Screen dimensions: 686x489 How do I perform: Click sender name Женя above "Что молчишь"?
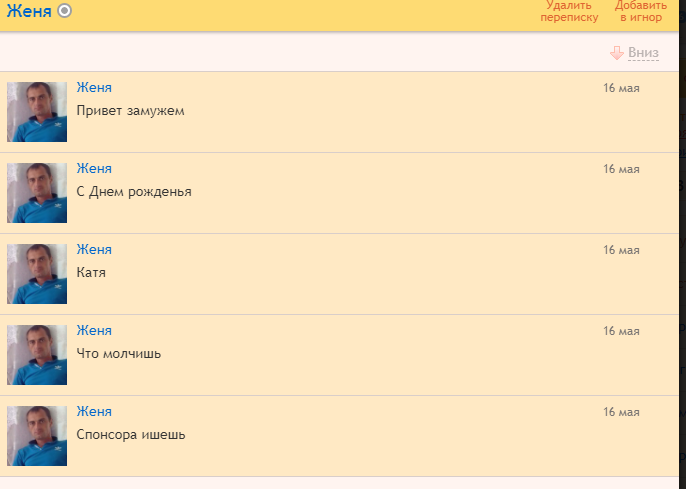[x=94, y=330]
